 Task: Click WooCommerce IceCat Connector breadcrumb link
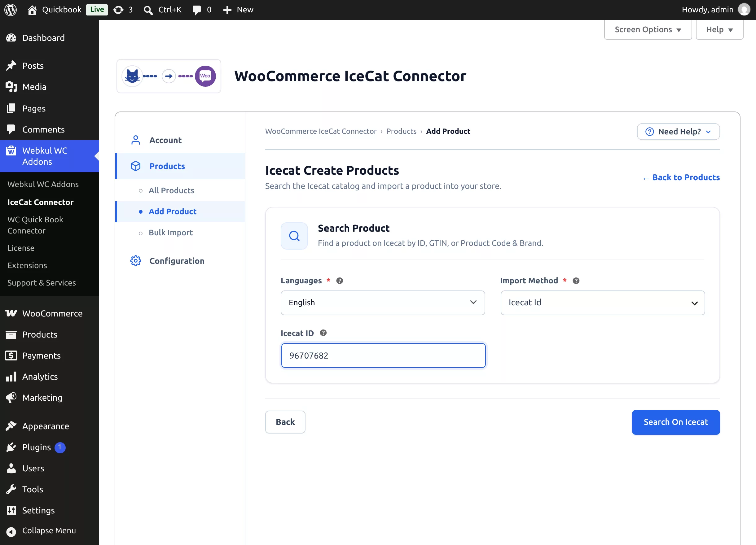point(321,131)
